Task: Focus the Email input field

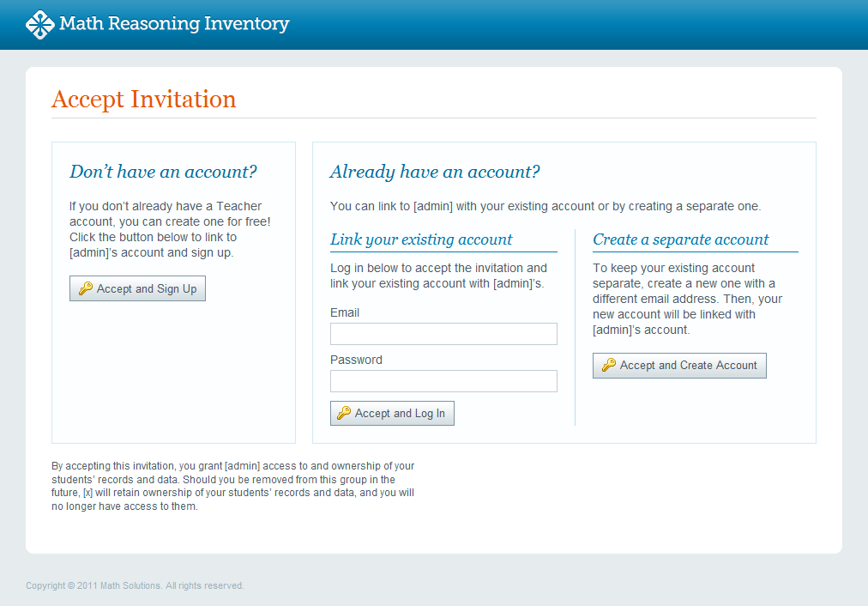Action: coord(443,334)
